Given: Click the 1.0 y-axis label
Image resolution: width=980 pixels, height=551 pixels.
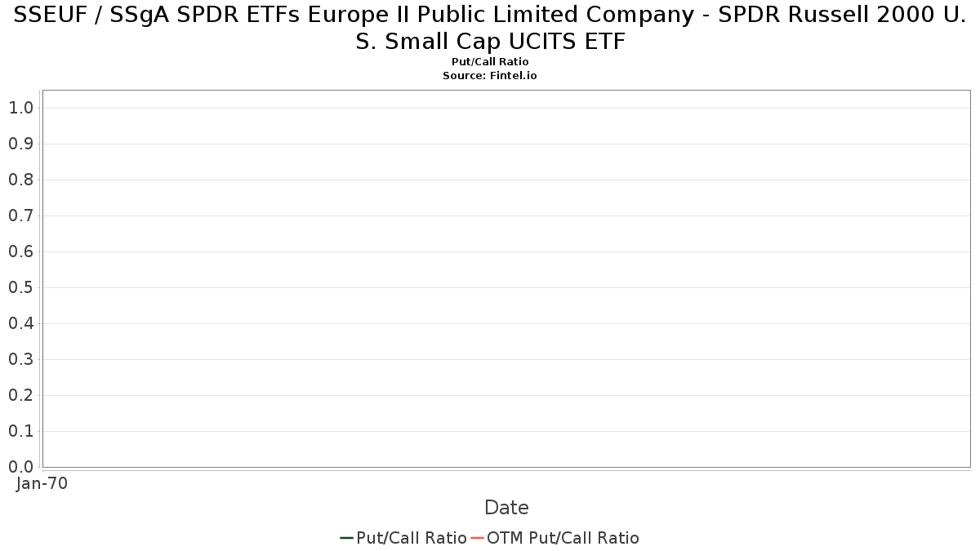Looking at the screenshot, I should (x=20, y=108).
